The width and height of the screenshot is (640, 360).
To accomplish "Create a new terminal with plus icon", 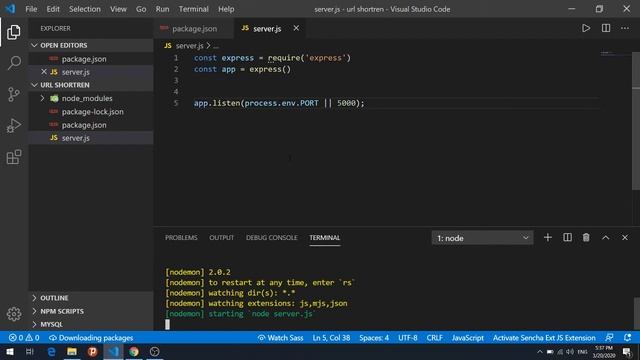I will (x=547, y=238).
